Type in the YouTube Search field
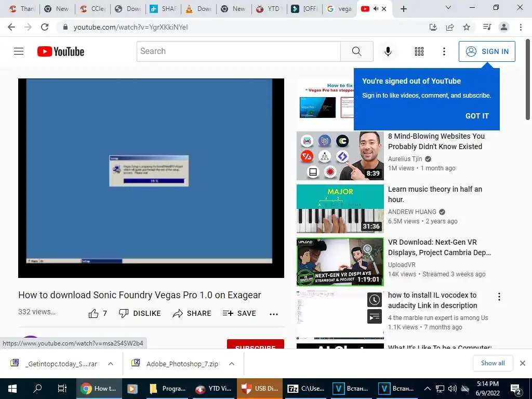The height and width of the screenshot is (399, 532). pos(238,51)
